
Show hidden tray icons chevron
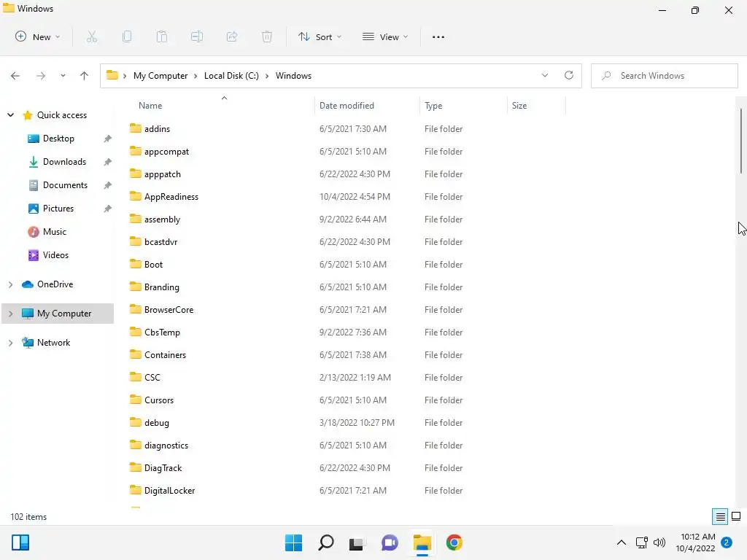coord(622,542)
